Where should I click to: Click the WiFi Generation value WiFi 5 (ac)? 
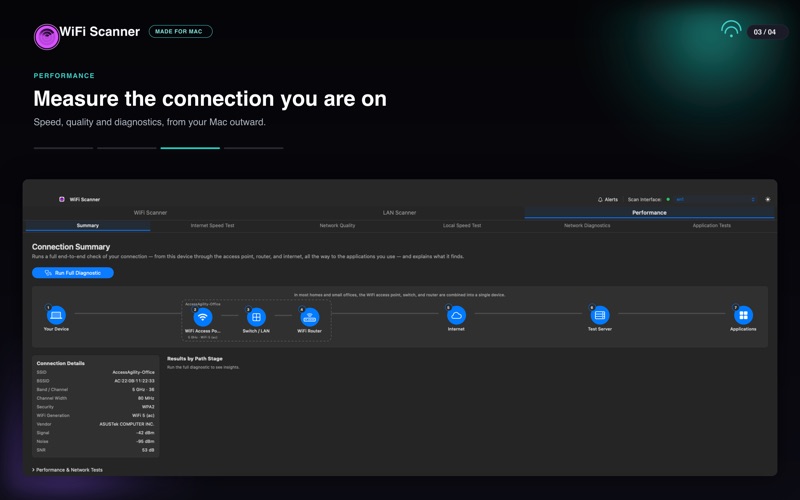143,416
